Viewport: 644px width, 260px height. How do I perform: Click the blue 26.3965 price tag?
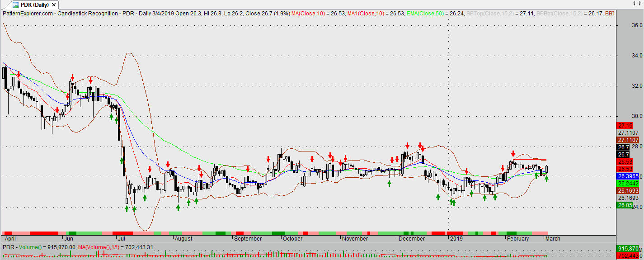[627, 176]
